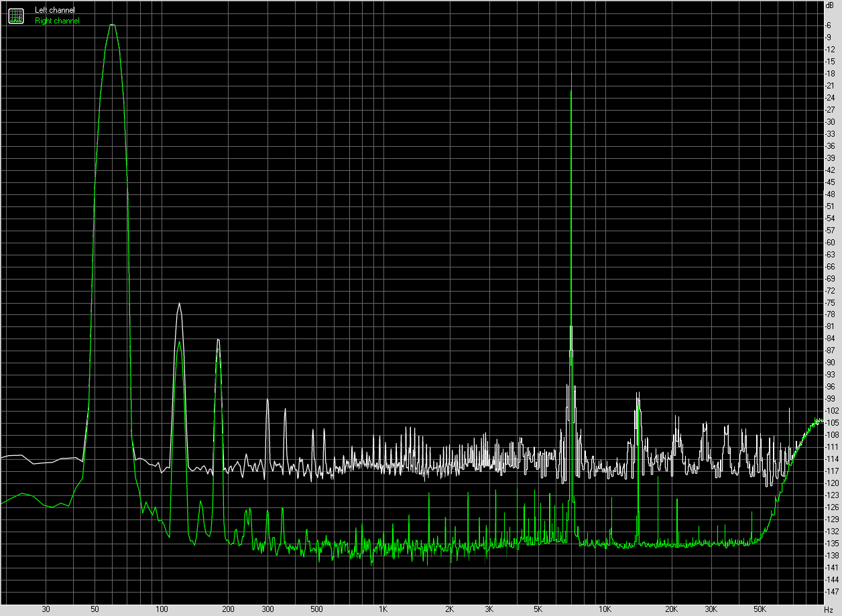The width and height of the screenshot is (842, 616).
Task: Click the 3K frequency axis label
Action: (489, 609)
